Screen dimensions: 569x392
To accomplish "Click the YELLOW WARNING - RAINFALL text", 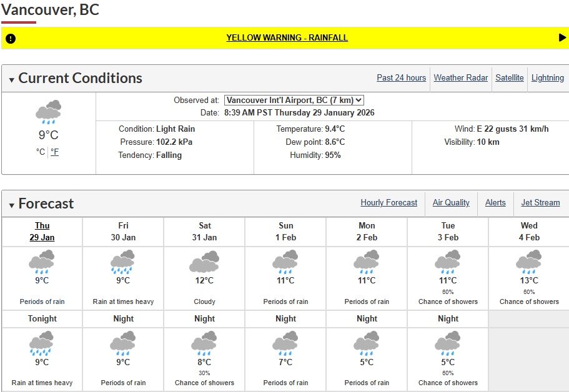I will click(287, 38).
